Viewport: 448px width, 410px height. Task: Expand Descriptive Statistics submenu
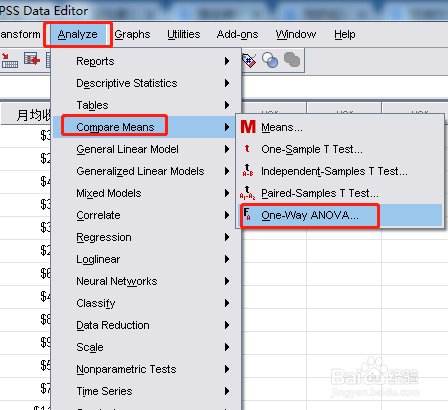click(x=147, y=83)
